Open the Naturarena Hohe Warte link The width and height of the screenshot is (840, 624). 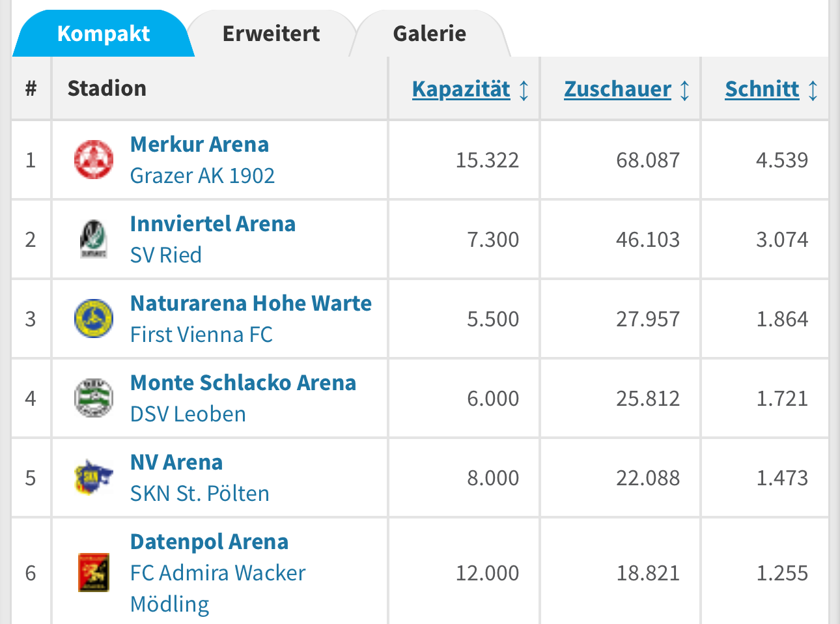click(251, 304)
